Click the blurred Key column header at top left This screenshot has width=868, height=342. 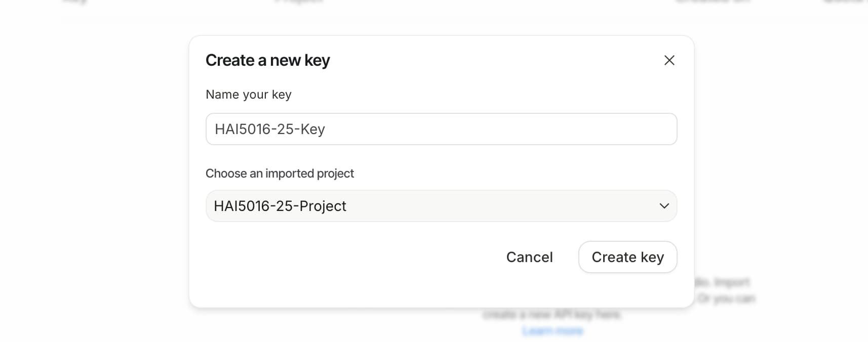(74, 2)
